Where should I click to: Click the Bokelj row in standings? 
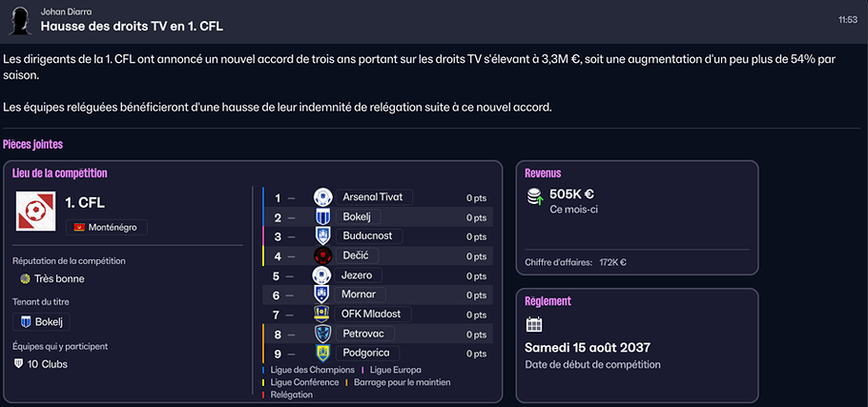coord(355,217)
